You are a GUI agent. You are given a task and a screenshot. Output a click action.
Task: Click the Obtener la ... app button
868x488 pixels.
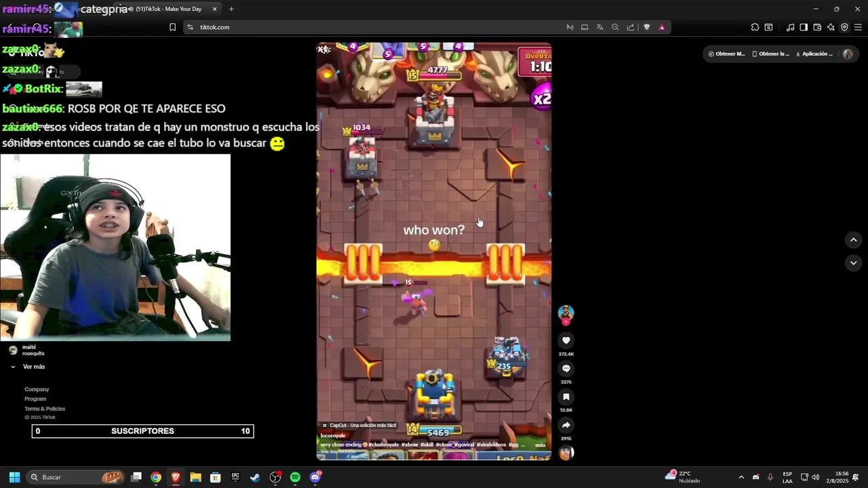pos(771,54)
